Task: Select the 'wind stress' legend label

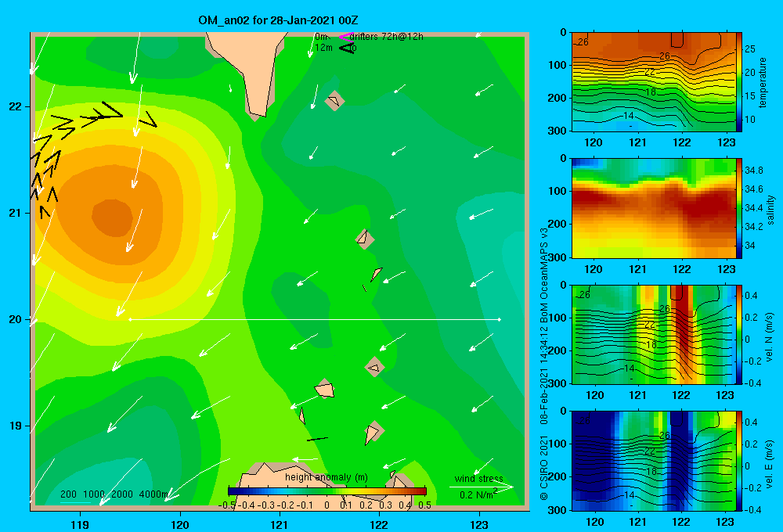Action: pyautogui.click(x=478, y=479)
